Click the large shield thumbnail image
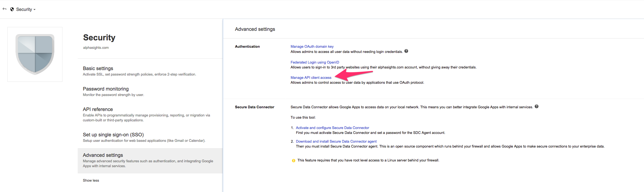The height and width of the screenshot is (192, 644). point(35,54)
